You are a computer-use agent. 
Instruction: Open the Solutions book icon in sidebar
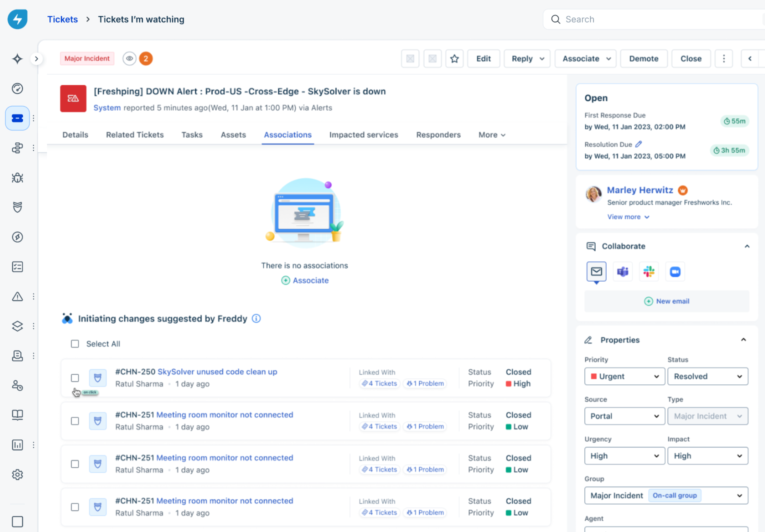point(17,415)
